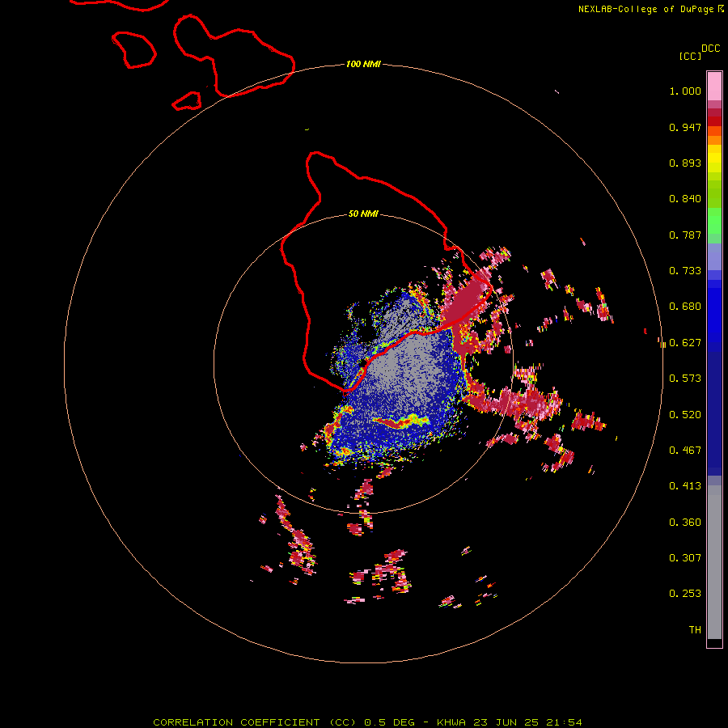This screenshot has height=728, width=728.
Task: Click the 0.360 scale value
Action: click(x=685, y=523)
